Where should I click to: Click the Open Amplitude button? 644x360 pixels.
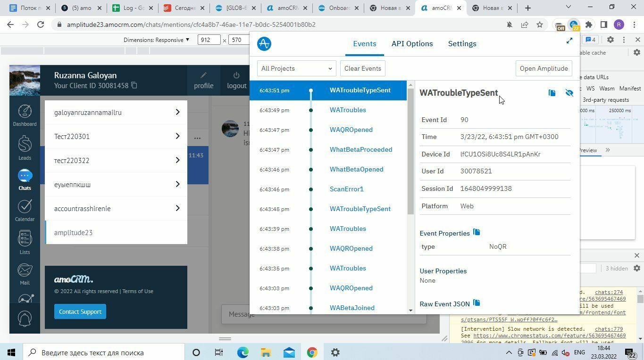[x=544, y=68]
